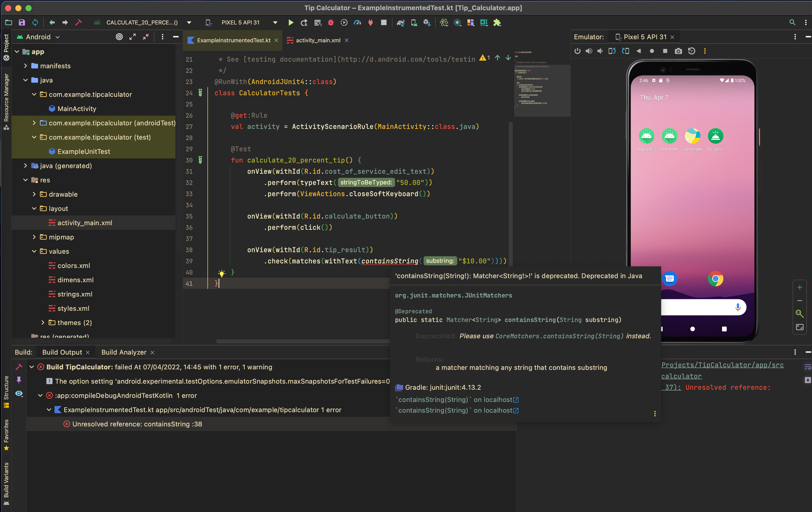Toggle the Structure tool window side tab
Image resolution: width=812 pixels, height=512 pixels.
(x=6, y=392)
